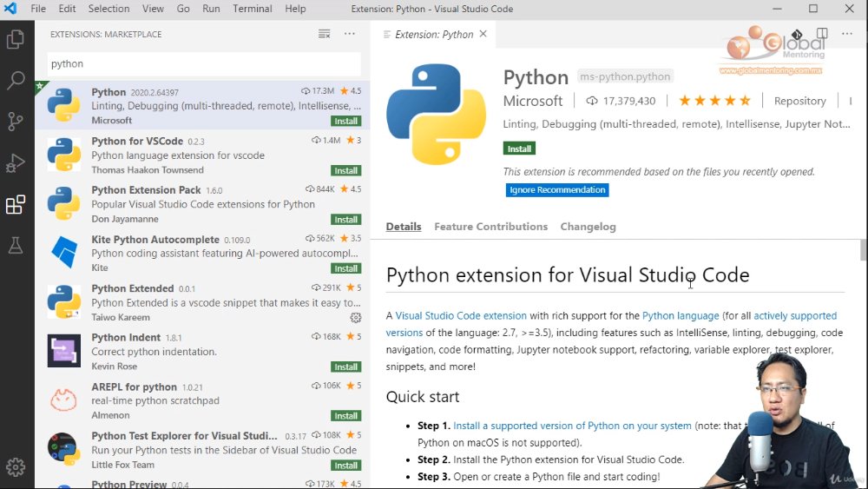Switch to the Feature Contributions tab
The width and height of the screenshot is (868, 489).
[x=491, y=227]
